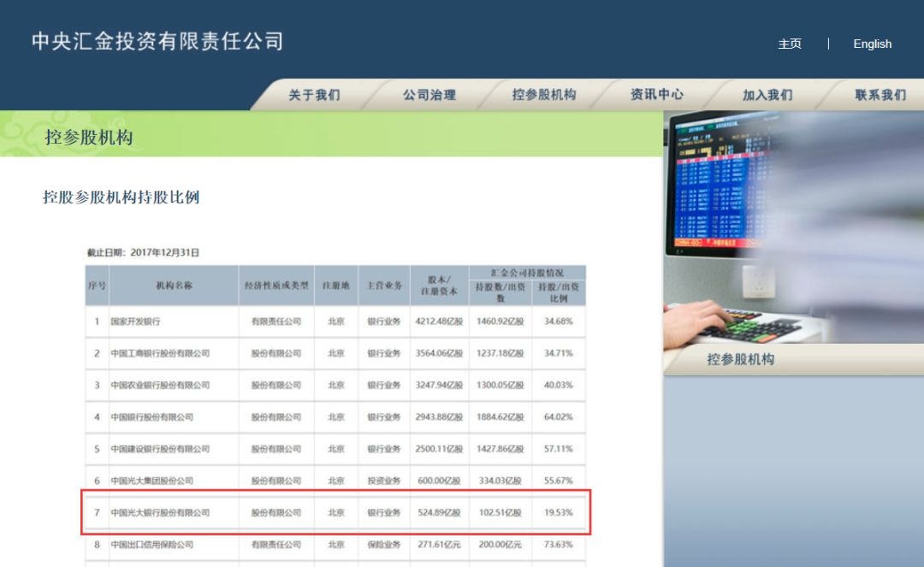Click the trading desk banner photo
924x567 pixels.
793,227
